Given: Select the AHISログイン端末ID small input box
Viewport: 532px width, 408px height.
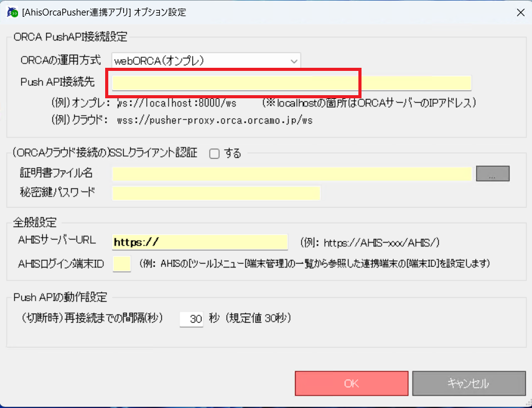Looking at the screenshot, I should click(x=122, y=264).
